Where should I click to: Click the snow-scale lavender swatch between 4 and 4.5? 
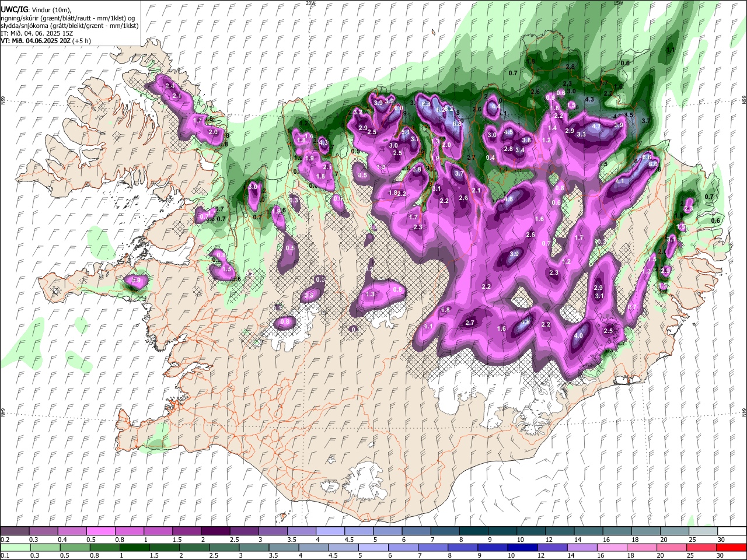(330, 531)
